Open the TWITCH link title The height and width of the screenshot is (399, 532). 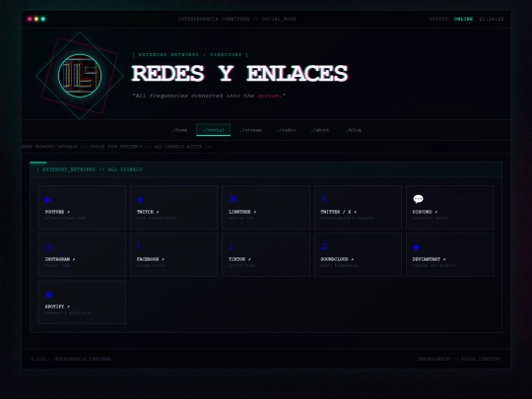145,212
